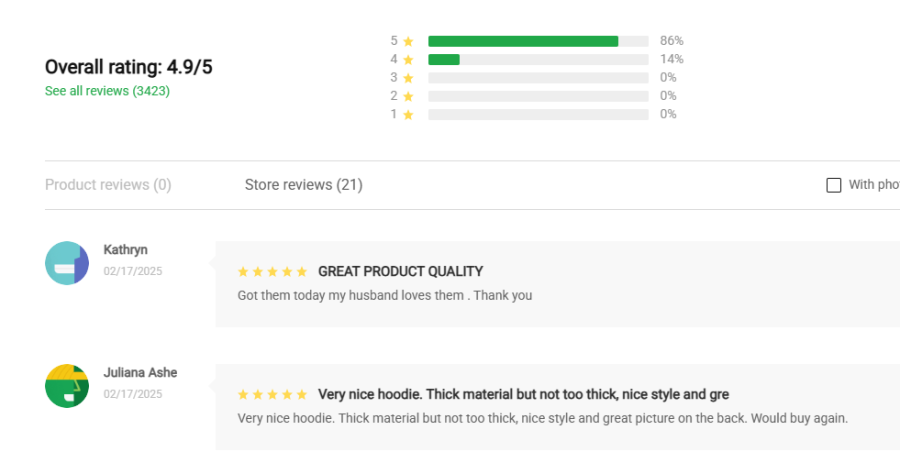This screenshot has height=463, width=900.
Task: Click Kathryn's reviewer avatar icon
Action: pos(67,263)
